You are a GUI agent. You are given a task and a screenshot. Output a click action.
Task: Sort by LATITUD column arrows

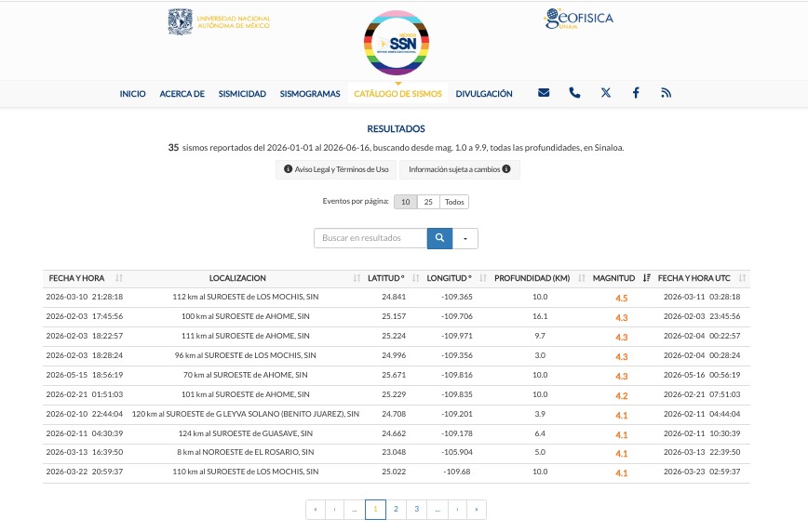point(416,278)
